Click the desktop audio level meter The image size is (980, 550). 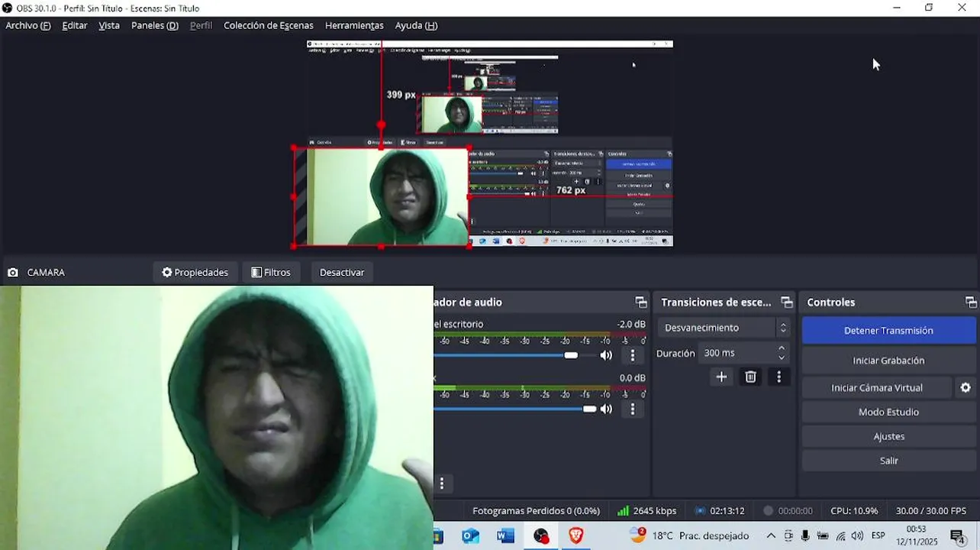pyautogui.click(x=540, y=335)
